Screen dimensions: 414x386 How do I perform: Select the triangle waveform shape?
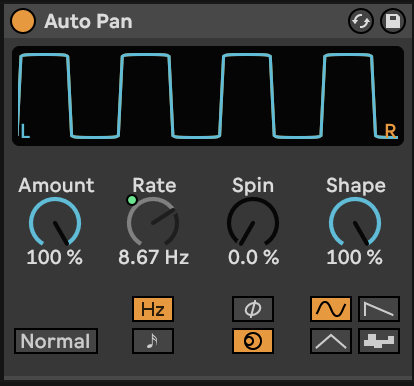pos(331,341)
